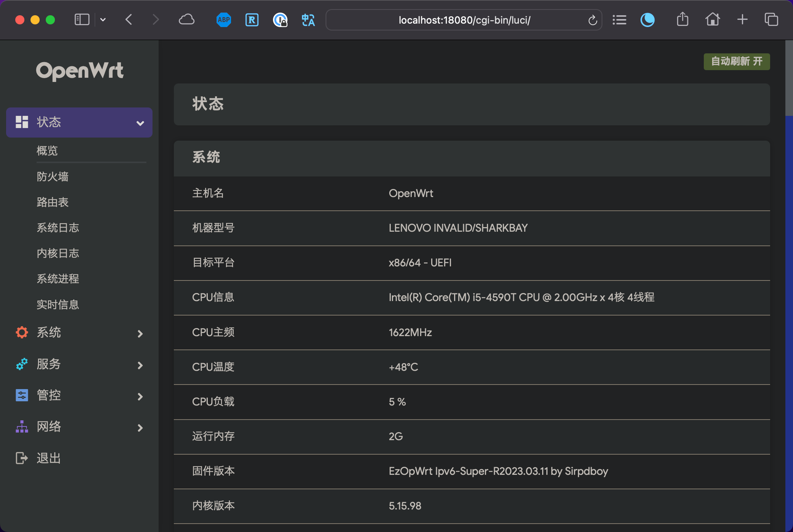Image resolution: width=793 pixels, height=532 pixels.
Task: Click the 管控 sliders icon
Action: click(22, 396)
